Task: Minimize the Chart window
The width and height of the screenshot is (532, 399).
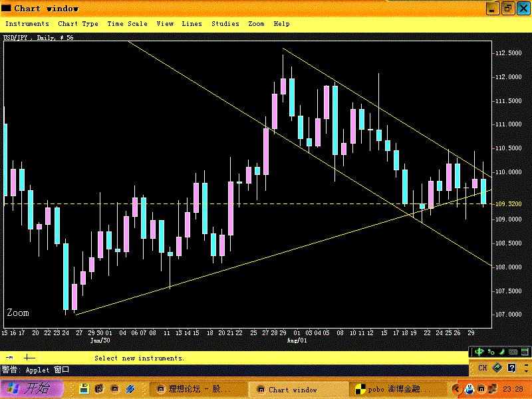Action: [493, 9]
